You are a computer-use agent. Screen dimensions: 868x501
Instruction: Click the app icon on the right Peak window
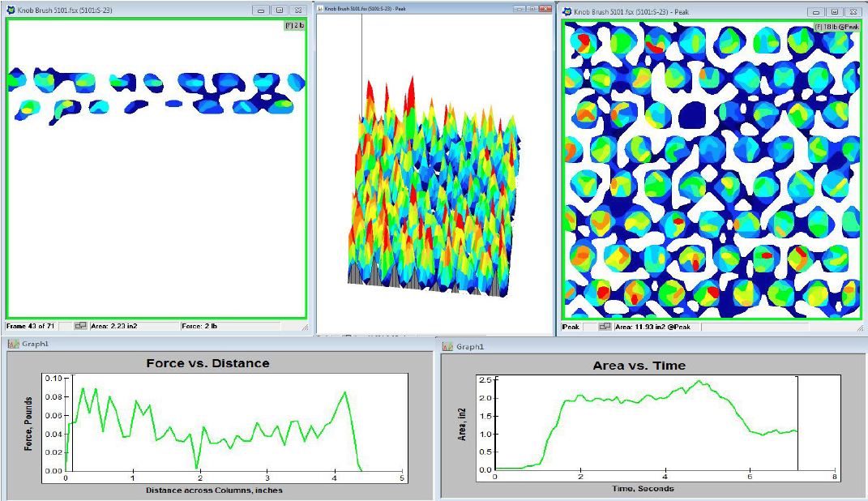coord(565,12)
